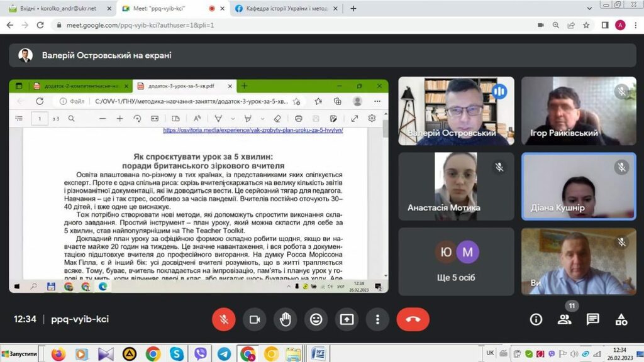
Task: Turn off the camera in Meet
Action: click(255, 319)
